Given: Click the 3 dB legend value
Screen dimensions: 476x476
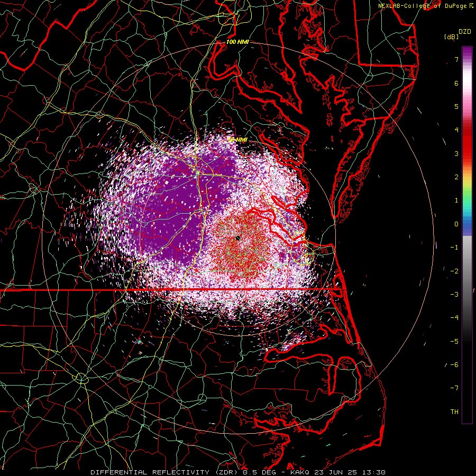Looking at the screenshot, I should click(456, 153).
